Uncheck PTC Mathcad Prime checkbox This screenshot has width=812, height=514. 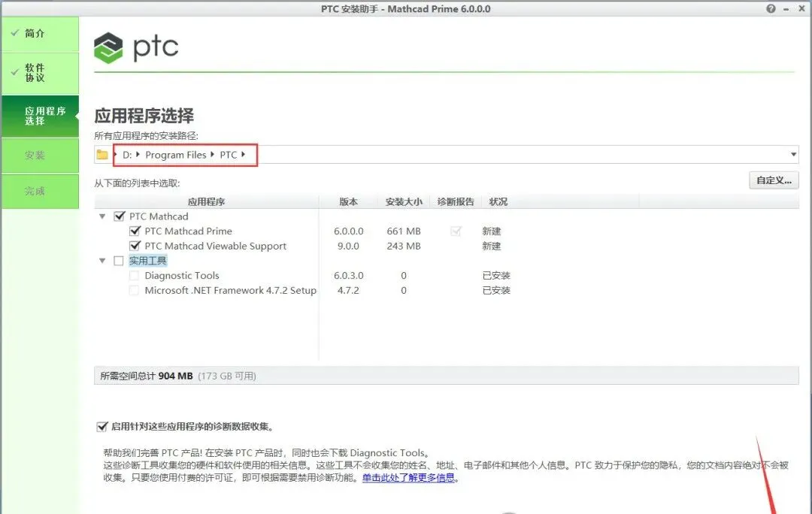coord(135,231)
